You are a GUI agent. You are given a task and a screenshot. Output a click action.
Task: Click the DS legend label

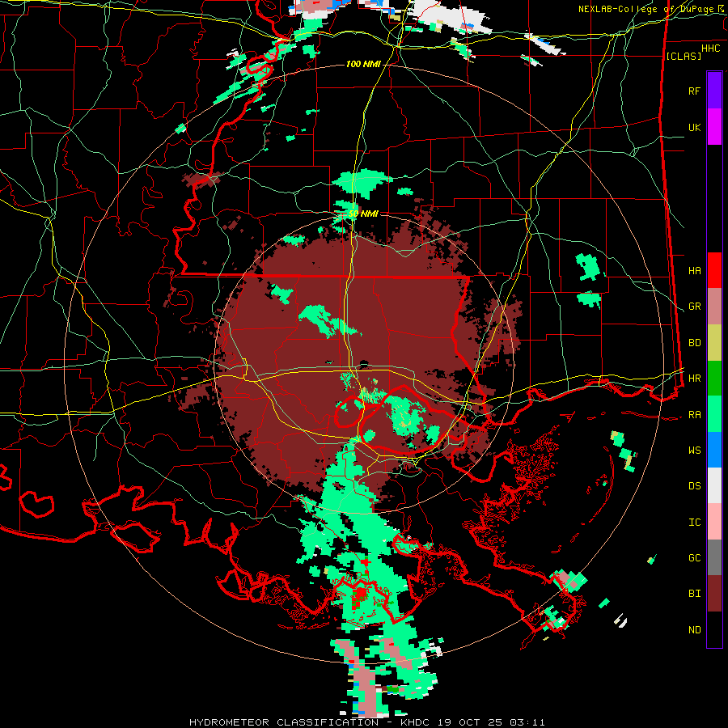tap(694, 486)
